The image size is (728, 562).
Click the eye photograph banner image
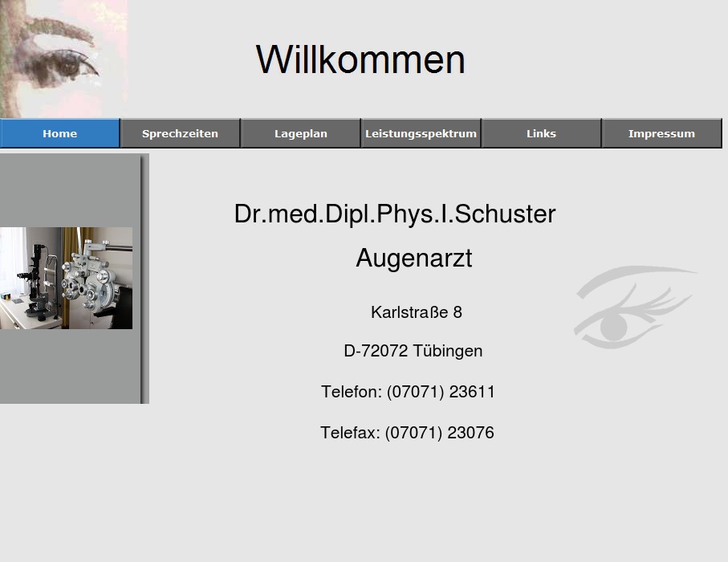[x=64, y=56]
